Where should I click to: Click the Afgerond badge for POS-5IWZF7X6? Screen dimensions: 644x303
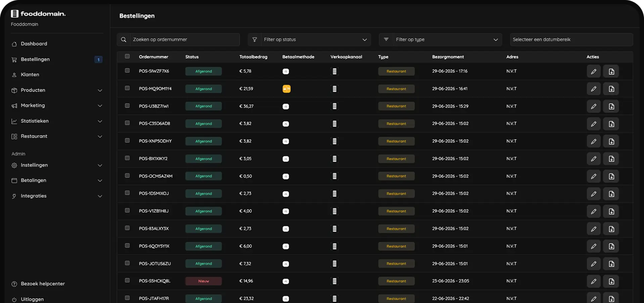tap(203, 71)
